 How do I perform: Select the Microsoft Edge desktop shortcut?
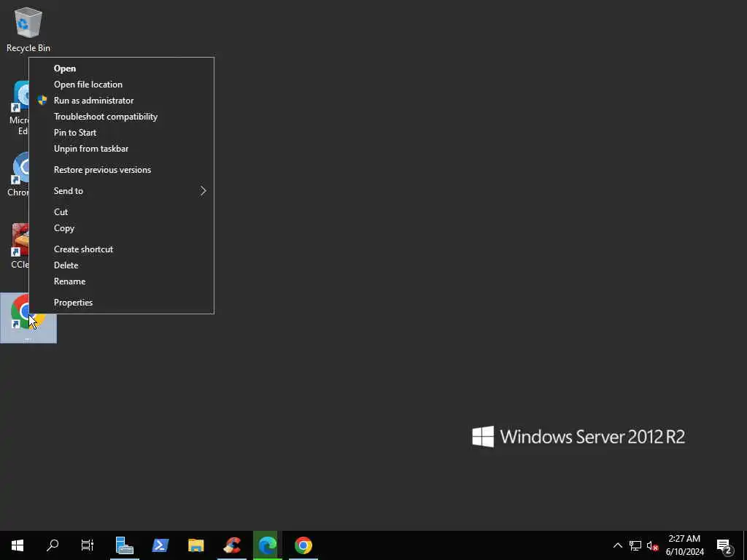coord(19,108)
